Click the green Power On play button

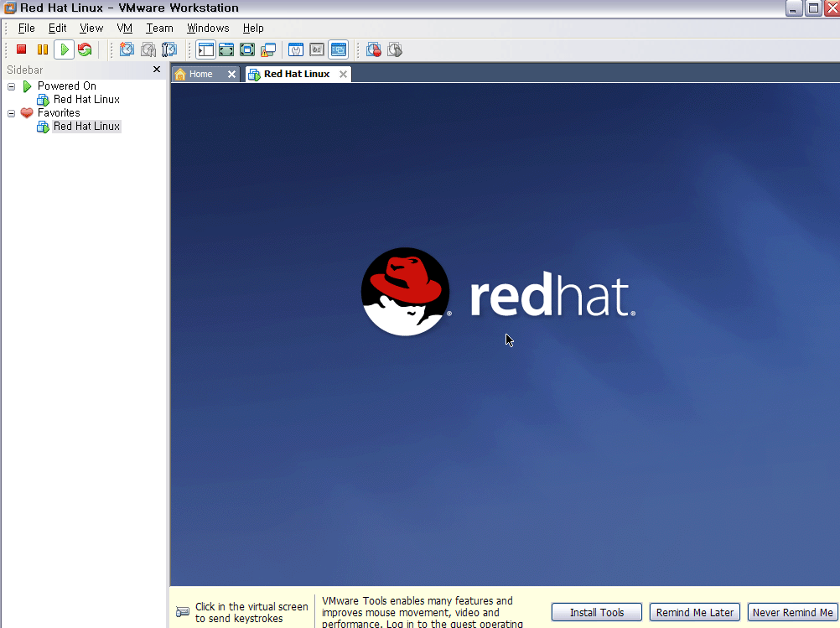click(65, 49)
